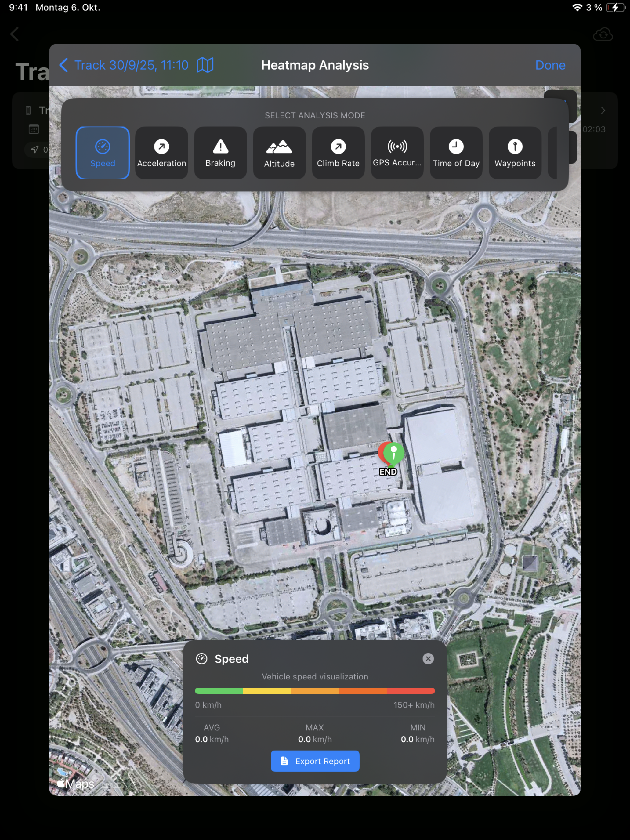Select the Braking warning icon mode
630x840 pixels.
(220, 153)
